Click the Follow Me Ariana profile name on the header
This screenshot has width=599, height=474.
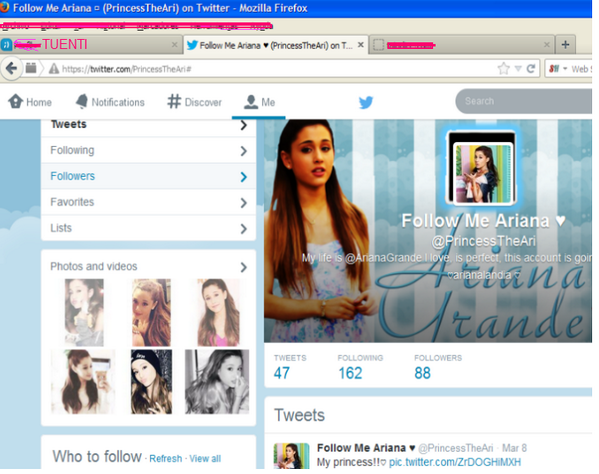483,220
